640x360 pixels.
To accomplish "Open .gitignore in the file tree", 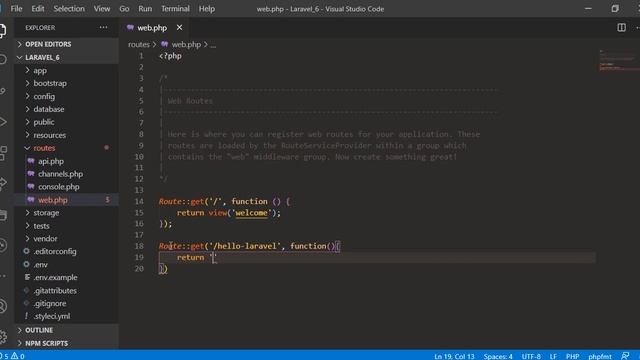I will click(x=67, y=303).
